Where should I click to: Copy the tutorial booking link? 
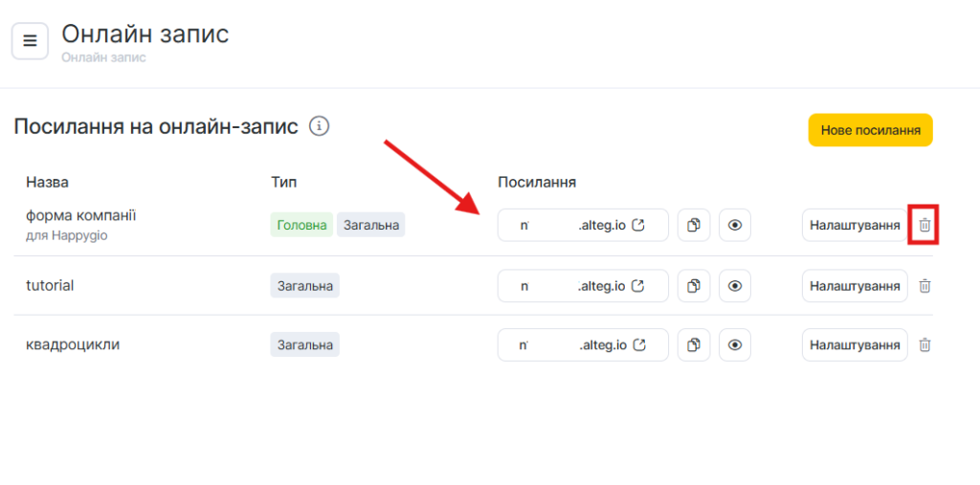pos(694,286)
